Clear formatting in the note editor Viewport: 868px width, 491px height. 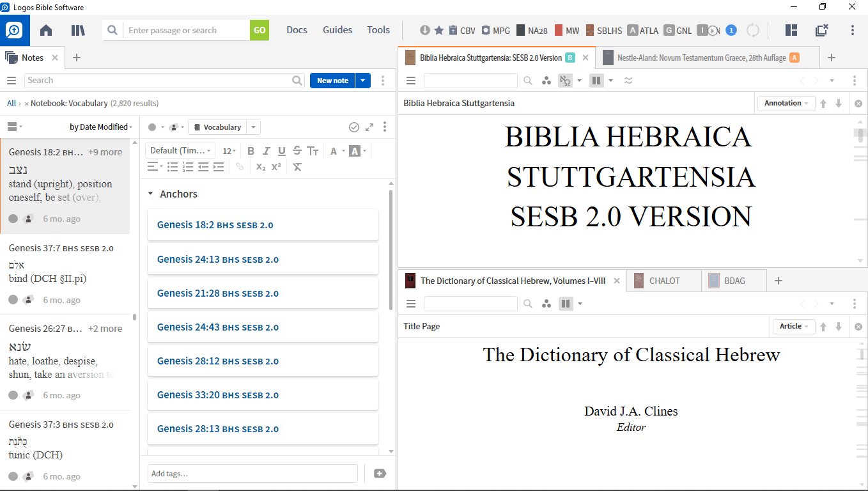pyautogui.click(x=297, y=167)
